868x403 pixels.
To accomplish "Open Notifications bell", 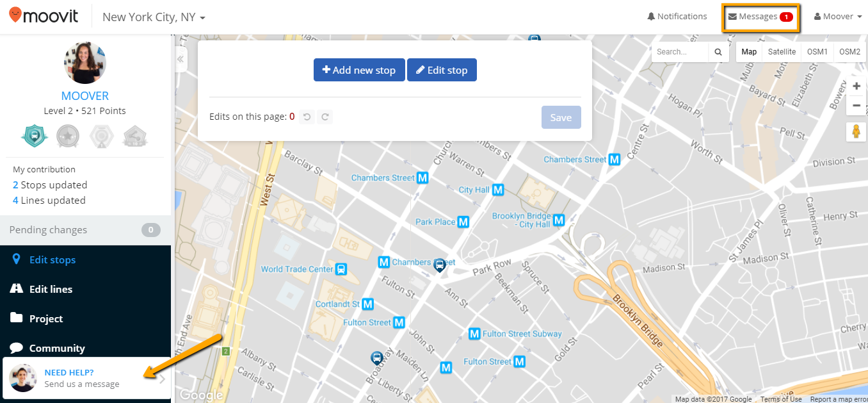I will point(677,17).
